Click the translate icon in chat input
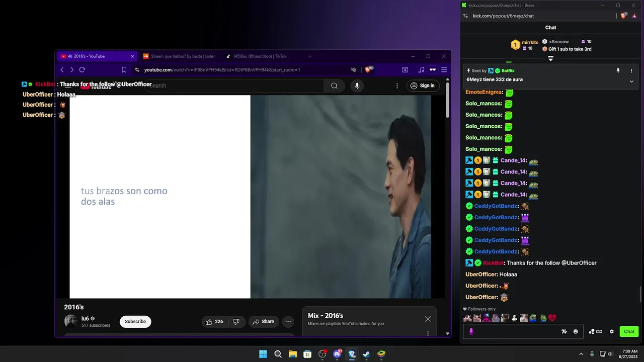Screen dimensions: 644x362 click(x=564, y=331)
